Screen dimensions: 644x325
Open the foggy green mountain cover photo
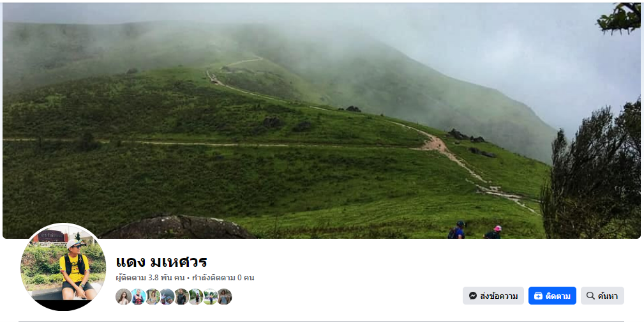coord(322,121)
